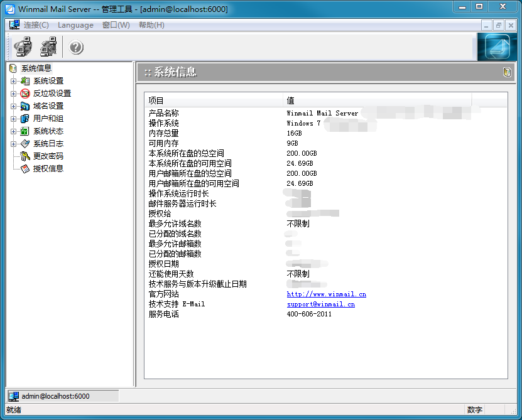The height and width of the screenshot is (420, 522).
Task: Minimize the inner MDI child window
Action: [486, 25]
